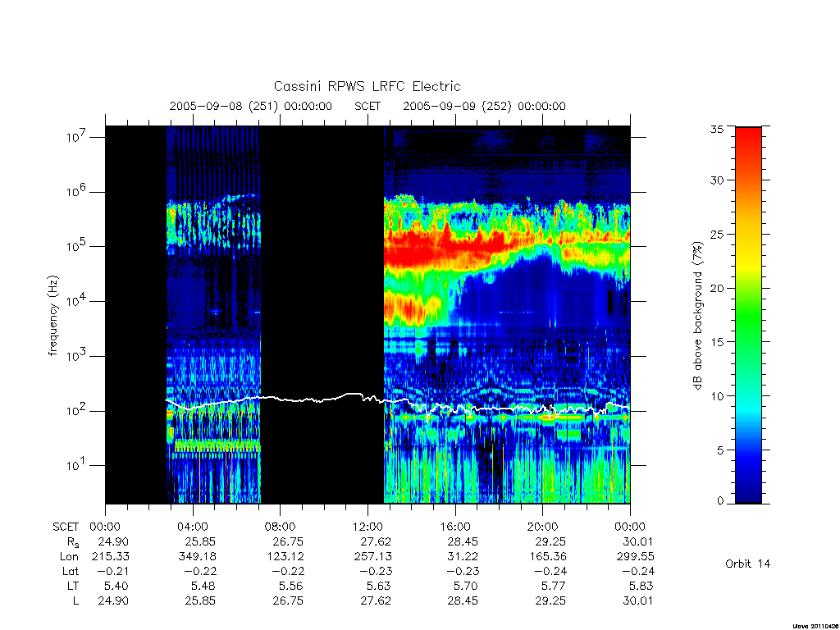Click the 10^5 frequency tick label
840x630 pixels.
[76, 246]
